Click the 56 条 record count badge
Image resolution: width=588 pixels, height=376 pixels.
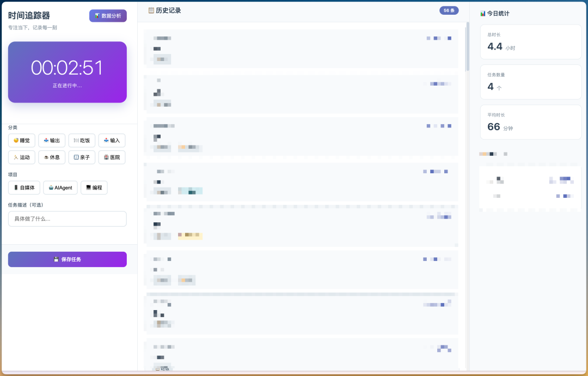pyautogui.click(x=449, y=10)
